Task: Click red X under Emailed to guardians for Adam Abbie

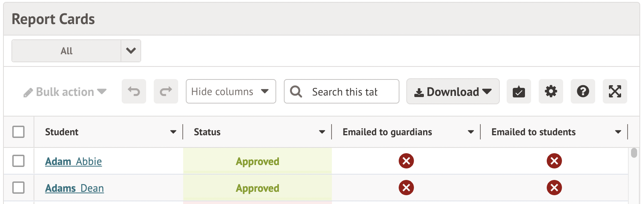Action: pos(406,161)
